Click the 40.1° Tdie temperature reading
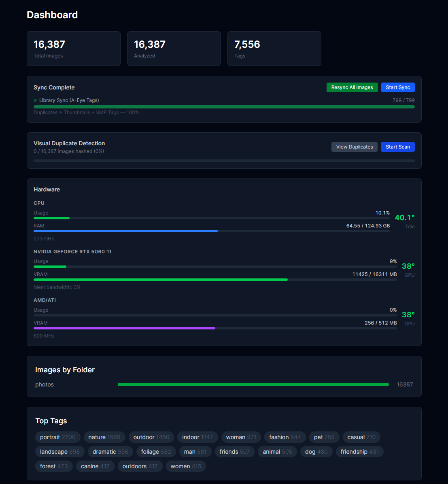 tap(405, 218)
